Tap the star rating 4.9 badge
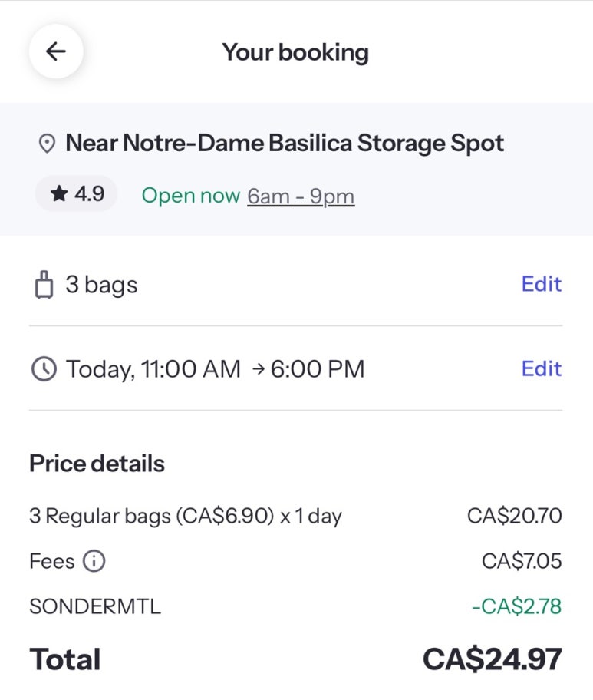The height and width of the screenshot is (700, 593). click(76, 193)
